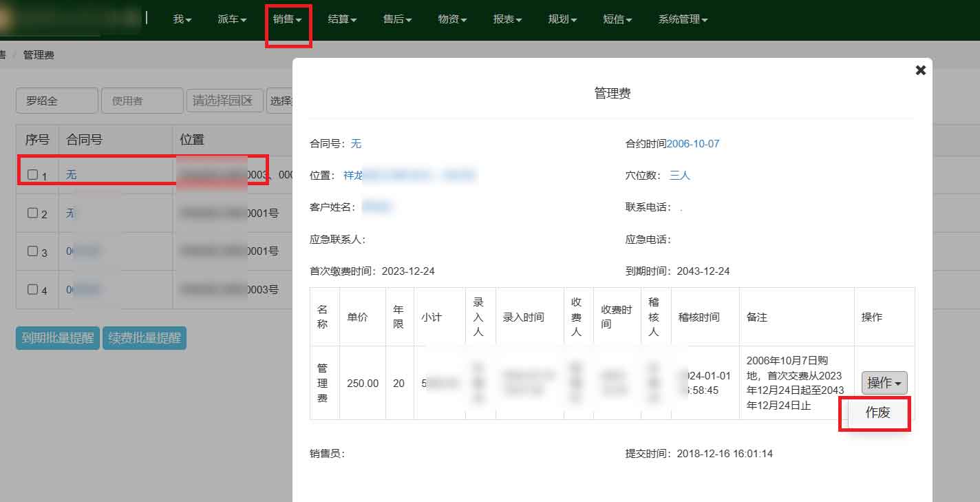
Task: Open the 操作 dropdown in the dialog
Action: [x=884, y=383]
